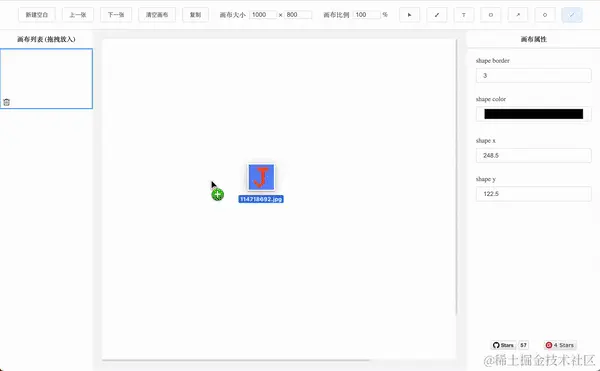This screenshot has height=371, width=600.
Task: Click the canvas vertical scrollbar
Action: tap(457, 177)
